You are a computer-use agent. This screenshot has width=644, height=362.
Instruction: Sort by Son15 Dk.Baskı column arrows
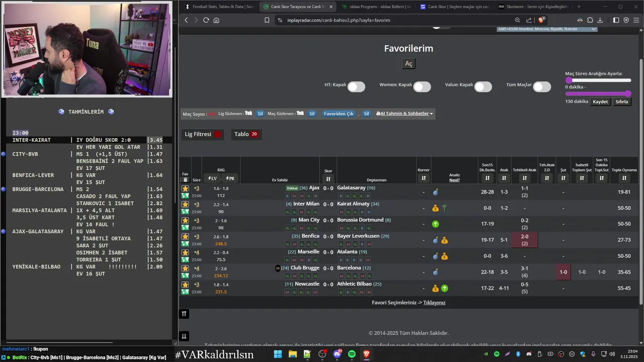(487, 178)
